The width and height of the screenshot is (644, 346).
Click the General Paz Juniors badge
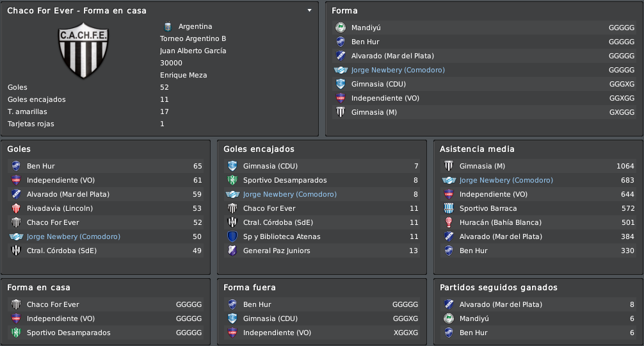click(232, 251)
